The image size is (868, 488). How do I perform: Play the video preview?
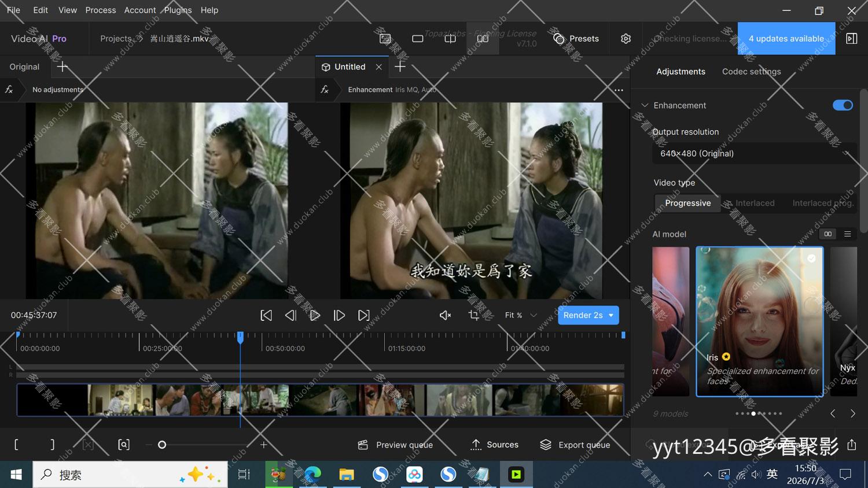[315, 315]
